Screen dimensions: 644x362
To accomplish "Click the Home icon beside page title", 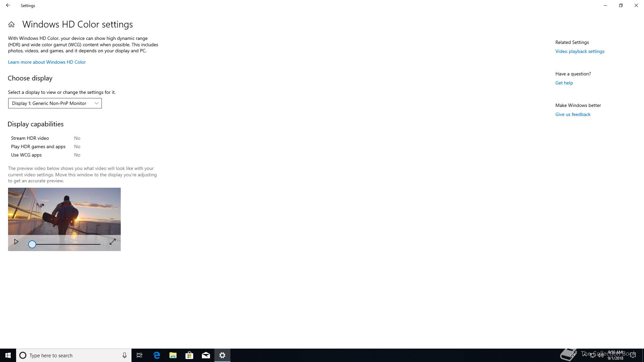I will tap(11, 24).
